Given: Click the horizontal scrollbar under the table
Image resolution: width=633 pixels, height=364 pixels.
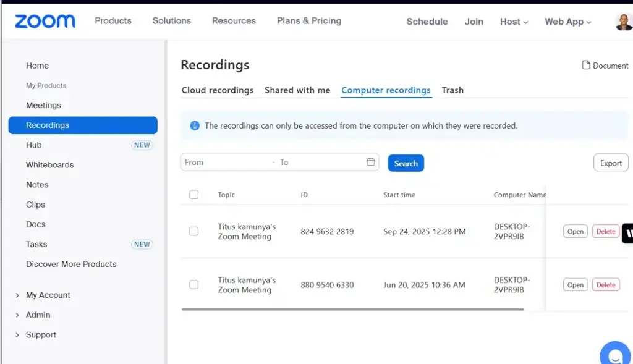Looking at the screenshot, I should (352, 309).
